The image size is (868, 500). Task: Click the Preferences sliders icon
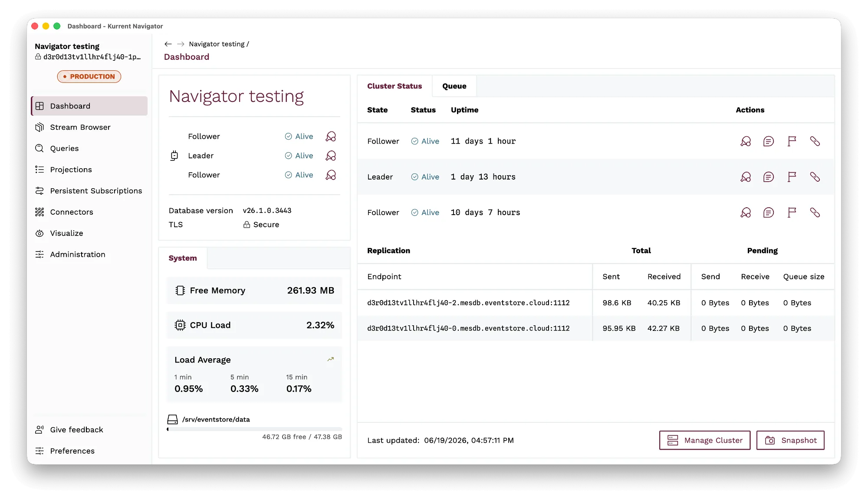(39, 451)
